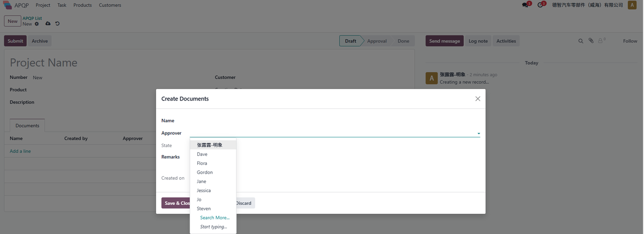This screenshot has height=234, width=644.
Task: Click the paperclip attachments icon
Action: [591, 41]
